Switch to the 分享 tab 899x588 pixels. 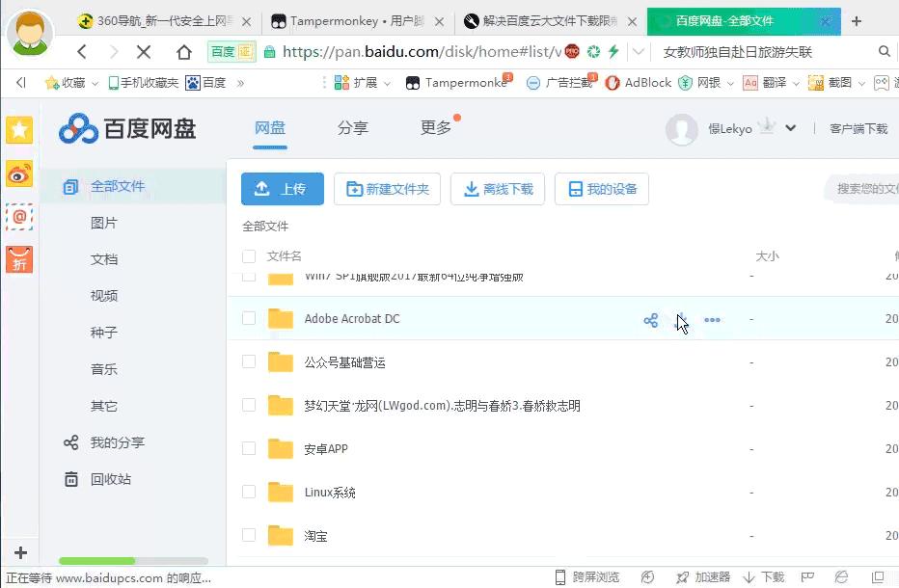[x=353, y=126]
